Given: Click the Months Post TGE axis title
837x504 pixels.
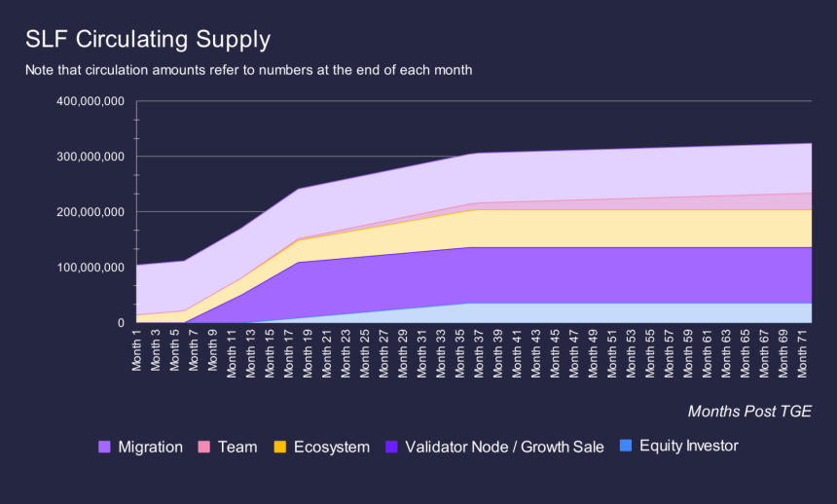Looking at the screenshot, I should point(749,412).
